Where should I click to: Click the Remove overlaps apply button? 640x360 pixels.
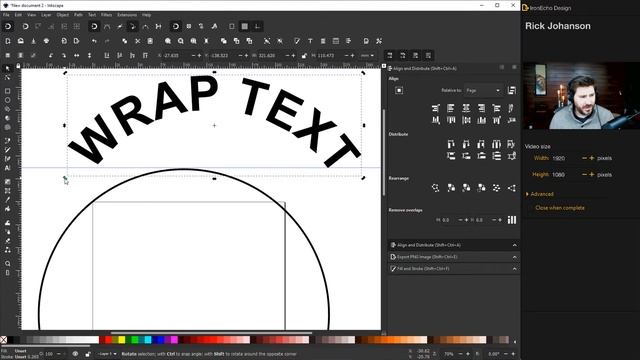[x=512, y=220]
